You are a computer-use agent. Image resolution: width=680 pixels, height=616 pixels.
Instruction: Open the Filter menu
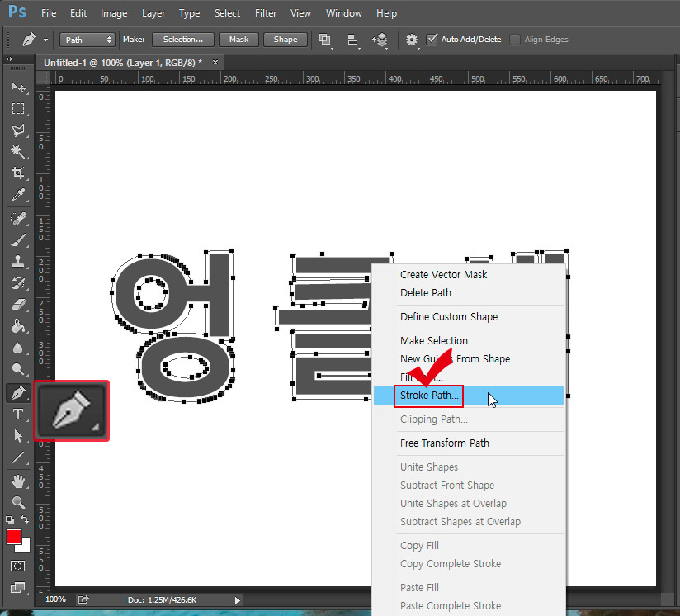266,13
